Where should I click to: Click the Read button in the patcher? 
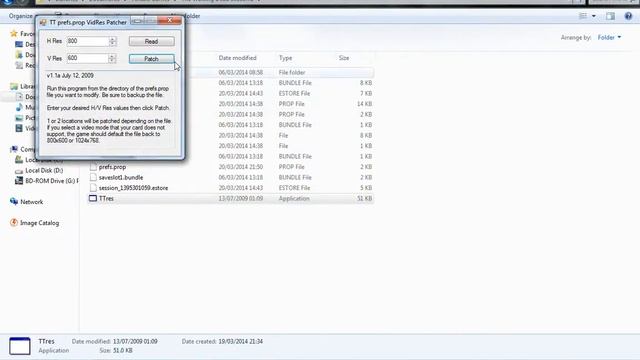151,41
